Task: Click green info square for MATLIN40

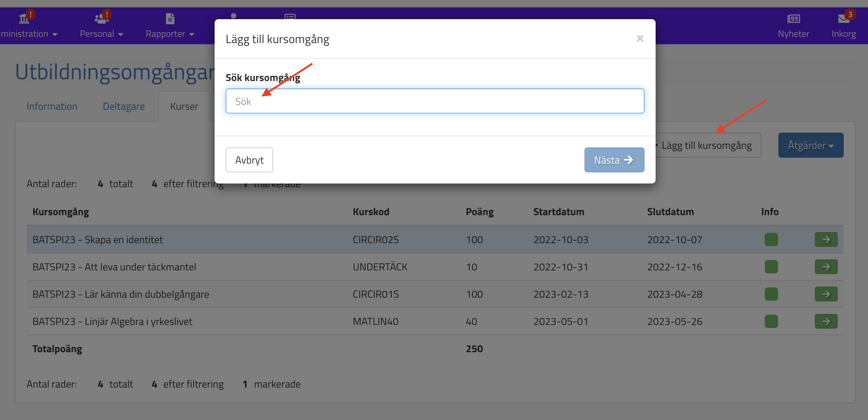Action: pos(771,321)
